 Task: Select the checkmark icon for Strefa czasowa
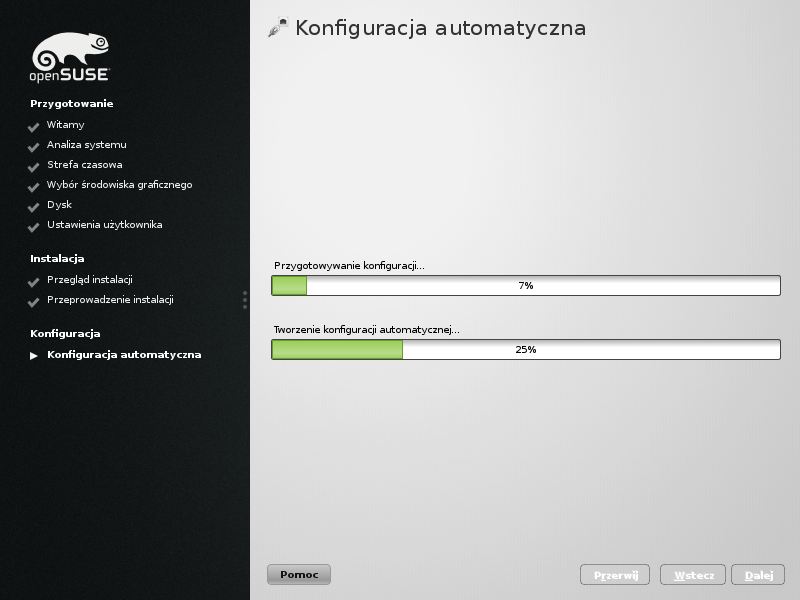tap(33, 167)
